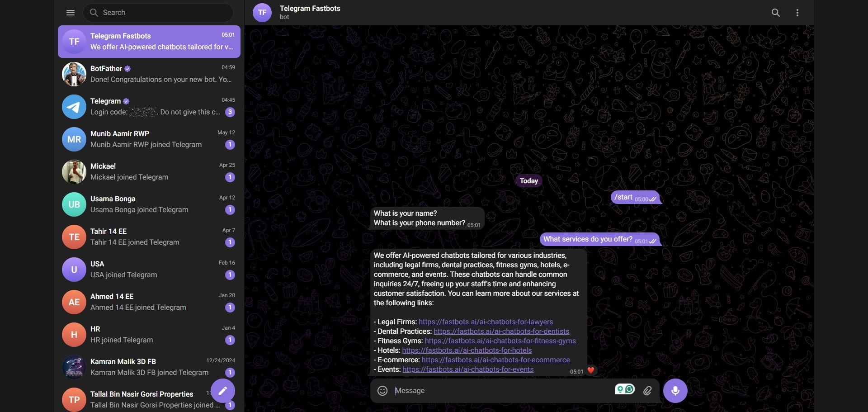Open the ai-chatbots-for-hotels link
Viewport: 868px width, 412px height.
[467, 350]
